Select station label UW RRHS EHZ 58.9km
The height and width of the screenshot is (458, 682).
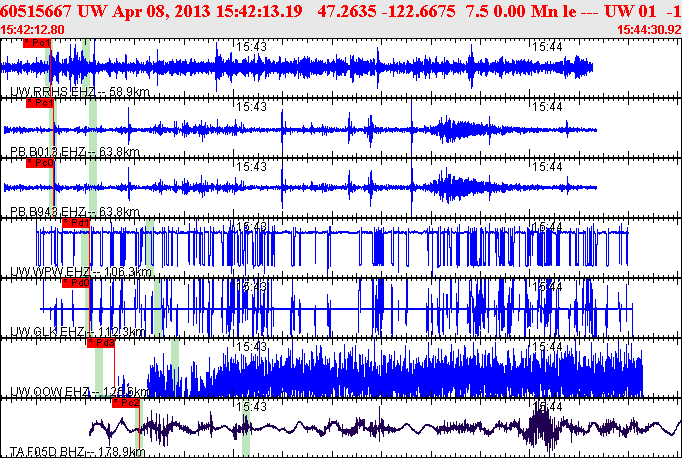tap(80, 92)
